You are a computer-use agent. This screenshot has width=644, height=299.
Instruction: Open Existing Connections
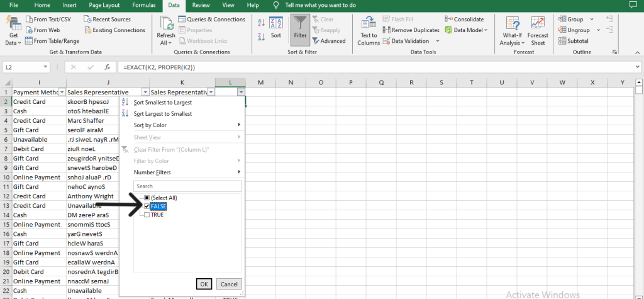click(x=114, y=30)
